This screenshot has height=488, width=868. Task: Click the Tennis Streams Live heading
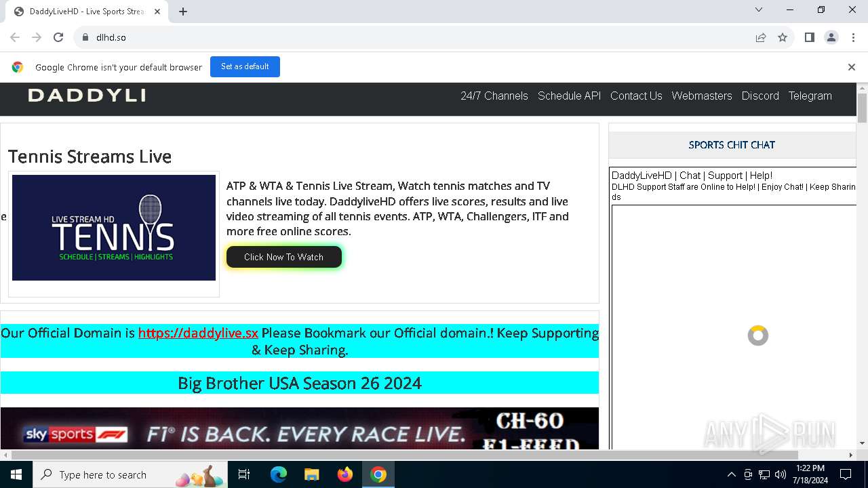(x=90, y=157)
